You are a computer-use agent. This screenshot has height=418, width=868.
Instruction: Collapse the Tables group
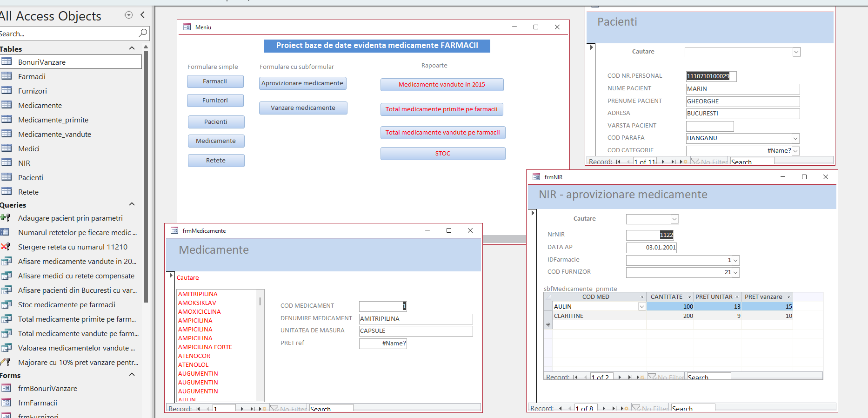click(132, 48)
